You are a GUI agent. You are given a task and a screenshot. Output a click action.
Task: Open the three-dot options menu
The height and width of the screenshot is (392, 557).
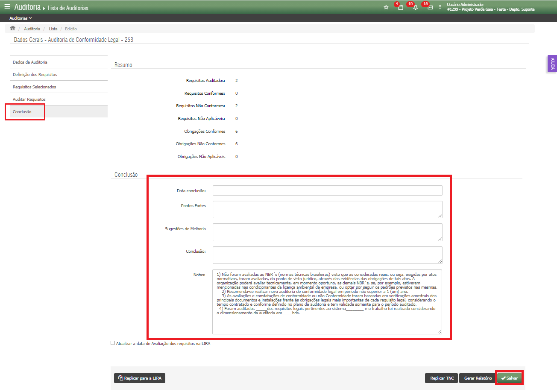(440, 7)
